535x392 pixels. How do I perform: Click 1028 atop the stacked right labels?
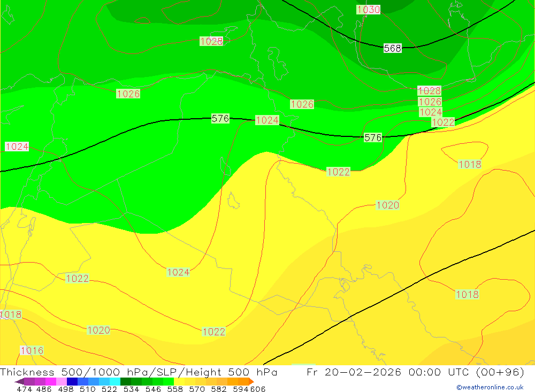429,91
